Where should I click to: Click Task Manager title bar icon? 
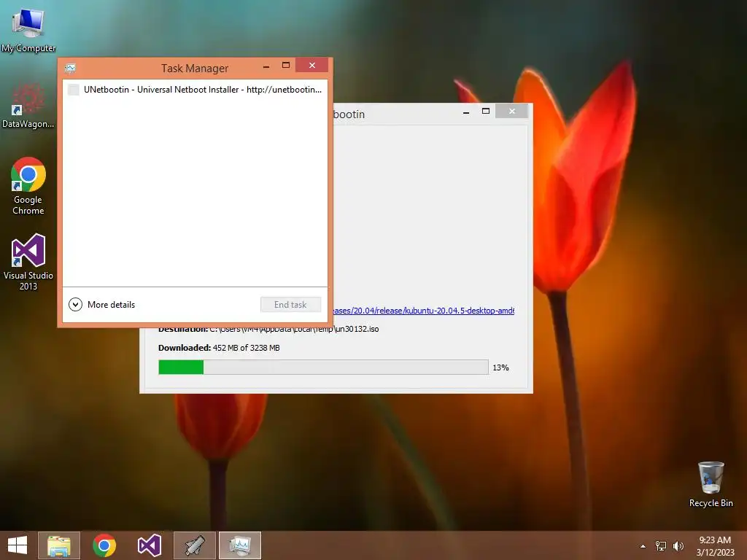click(70, 69)
